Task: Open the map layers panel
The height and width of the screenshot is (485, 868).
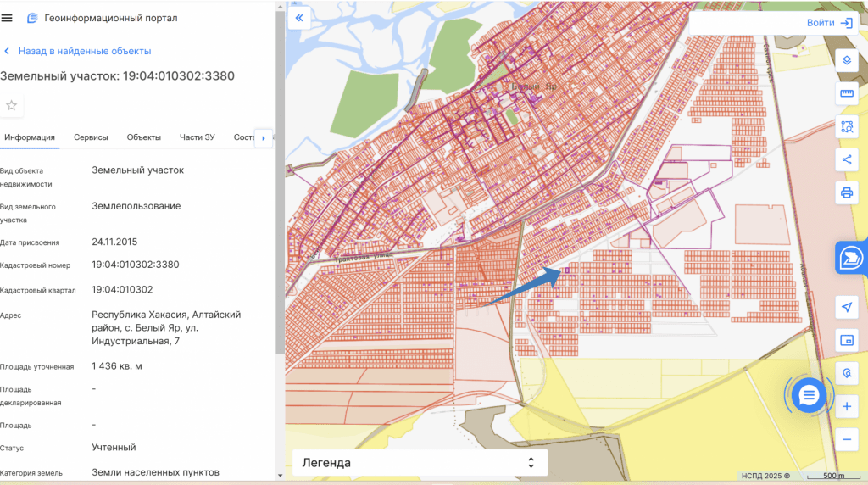Action: pos(846,60)
